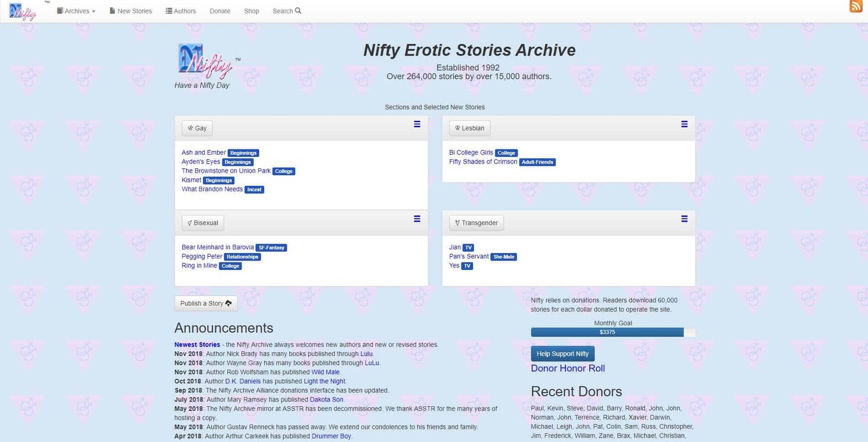Viewport: 868px width, 442px height.
Task: Open the Lulu link for Nick Brady
Action: [x=366, y=354]
